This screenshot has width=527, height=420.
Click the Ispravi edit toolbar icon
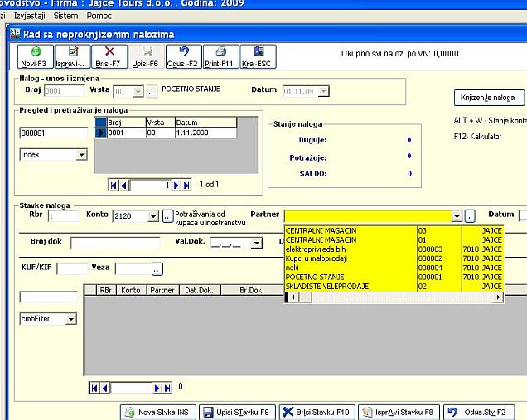[x=74, y=51]
